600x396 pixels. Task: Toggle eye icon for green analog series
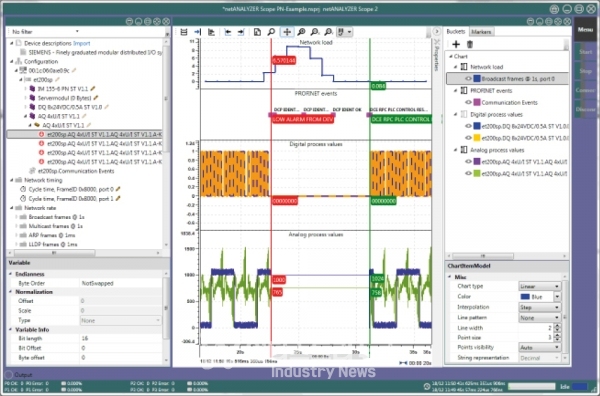click(x=468, y=174)
